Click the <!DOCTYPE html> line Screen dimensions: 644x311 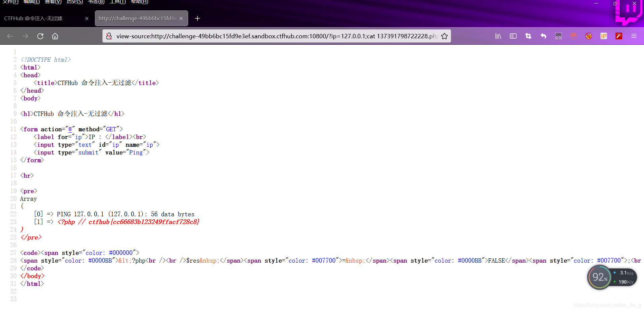point(45,60)
